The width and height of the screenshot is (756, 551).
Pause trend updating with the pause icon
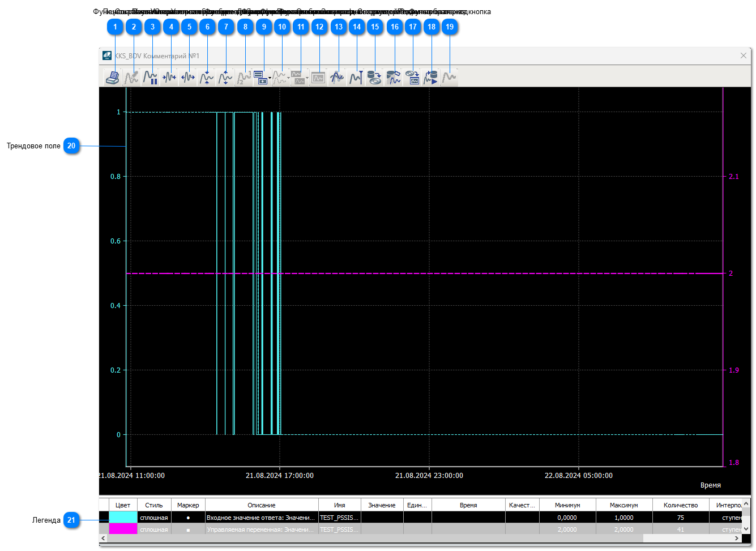[150, 78]
